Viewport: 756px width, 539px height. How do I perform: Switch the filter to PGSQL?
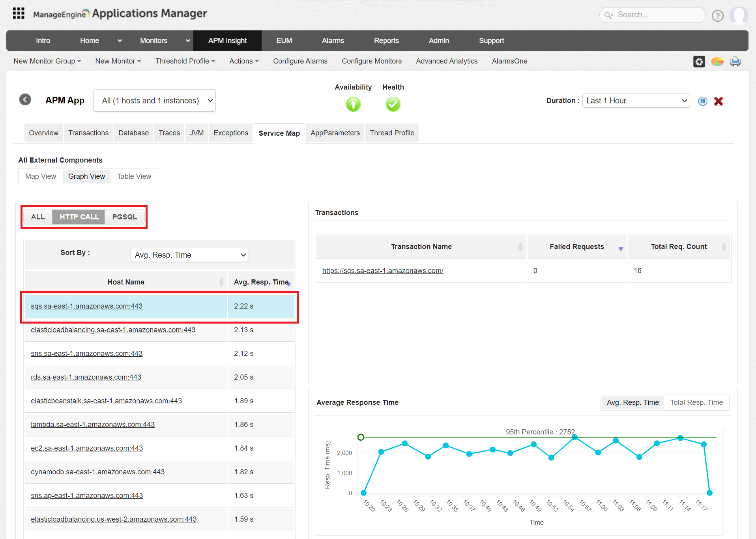(x=124, y=217)
